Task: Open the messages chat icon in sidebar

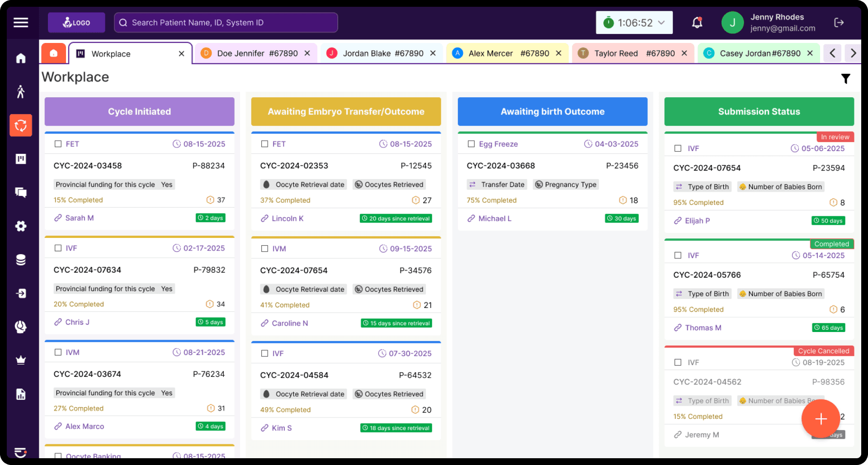Action: click(21, 192)
